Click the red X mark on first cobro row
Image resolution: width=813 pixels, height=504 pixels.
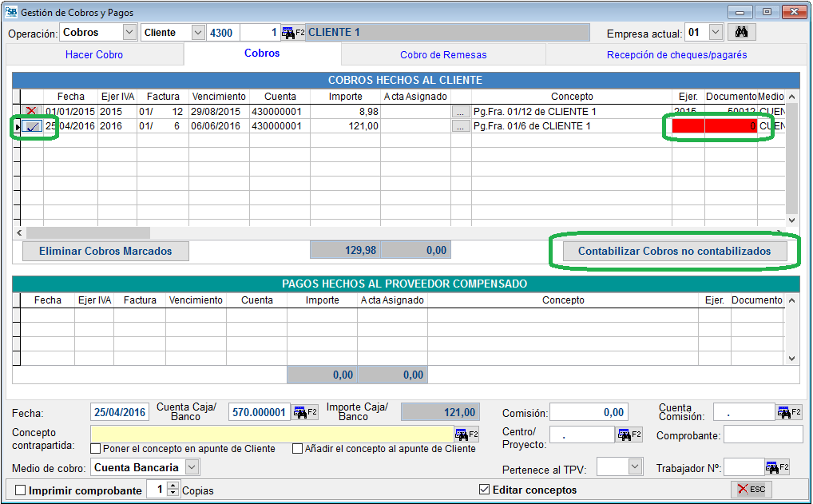(31, 112)
